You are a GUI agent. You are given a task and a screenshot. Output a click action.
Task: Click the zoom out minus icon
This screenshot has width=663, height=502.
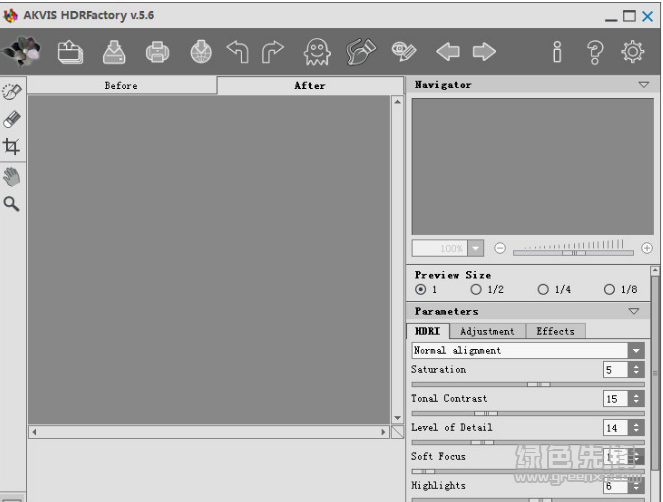click(x=500, y=248)
